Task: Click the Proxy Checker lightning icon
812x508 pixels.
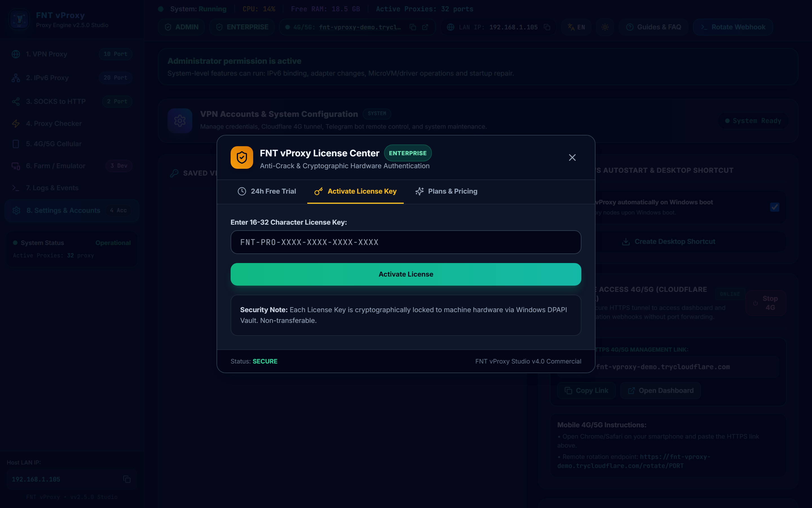Action: pos(16,124)
